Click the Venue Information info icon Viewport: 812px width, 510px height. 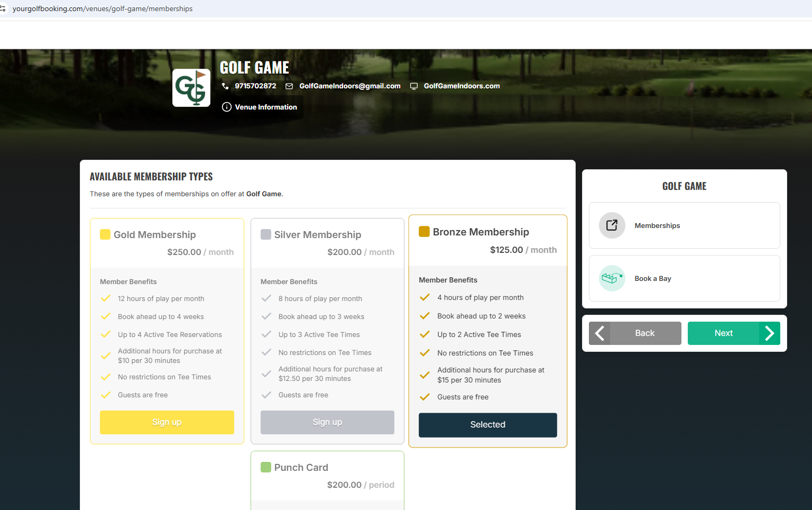tap(227, 107)
